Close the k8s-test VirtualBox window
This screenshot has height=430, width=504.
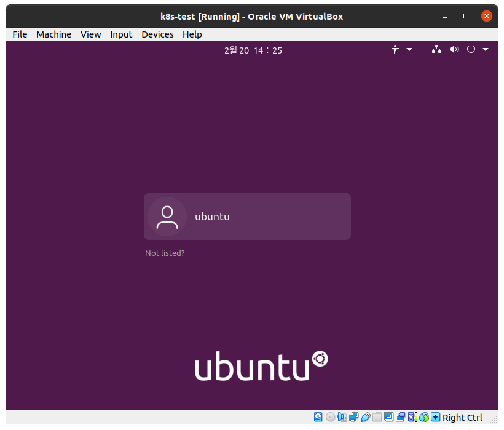coord(487,16)
